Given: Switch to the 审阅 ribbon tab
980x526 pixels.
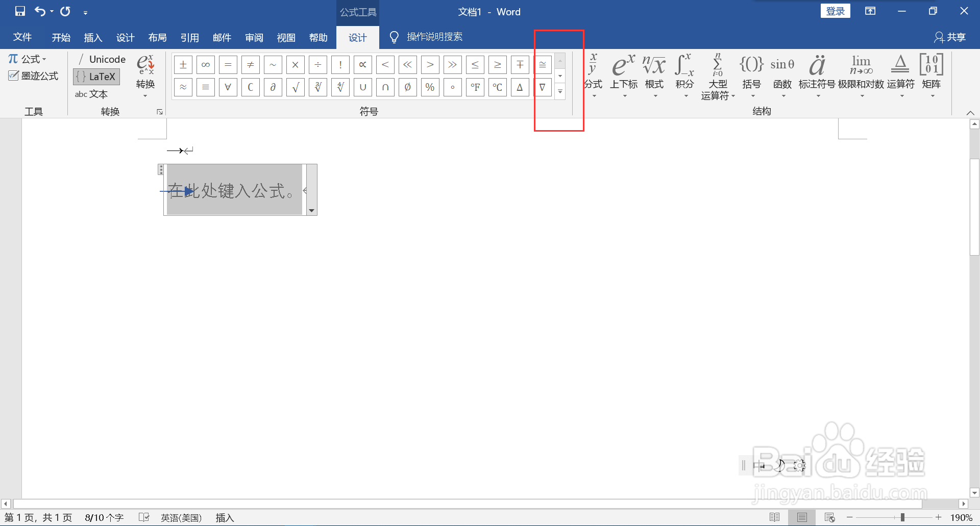Looking at the screenshot, I should [x=254, y=37].
